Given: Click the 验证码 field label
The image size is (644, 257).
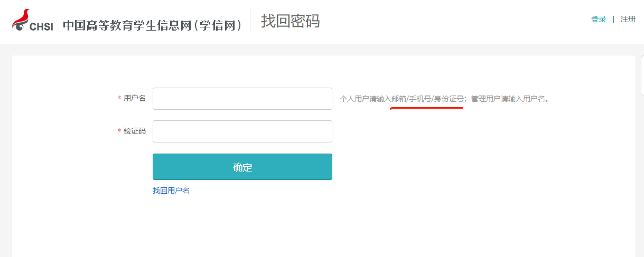Looking at the screenshot, I should tap(134, 131).
